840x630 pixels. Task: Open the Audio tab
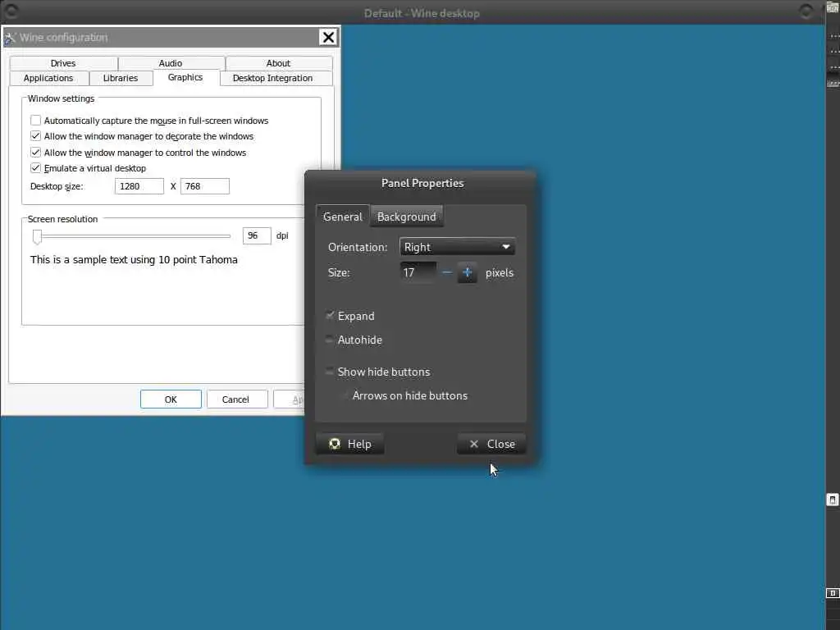click(171, 63)
